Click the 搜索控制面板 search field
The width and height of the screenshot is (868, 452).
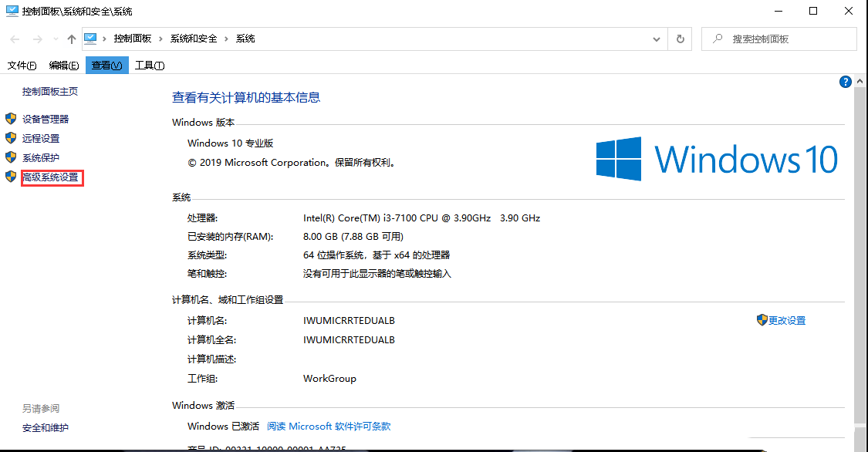pos(778,39)
